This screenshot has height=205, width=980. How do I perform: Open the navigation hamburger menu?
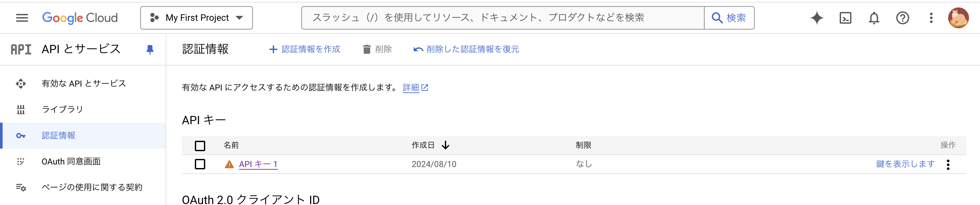tap(22, 18)
